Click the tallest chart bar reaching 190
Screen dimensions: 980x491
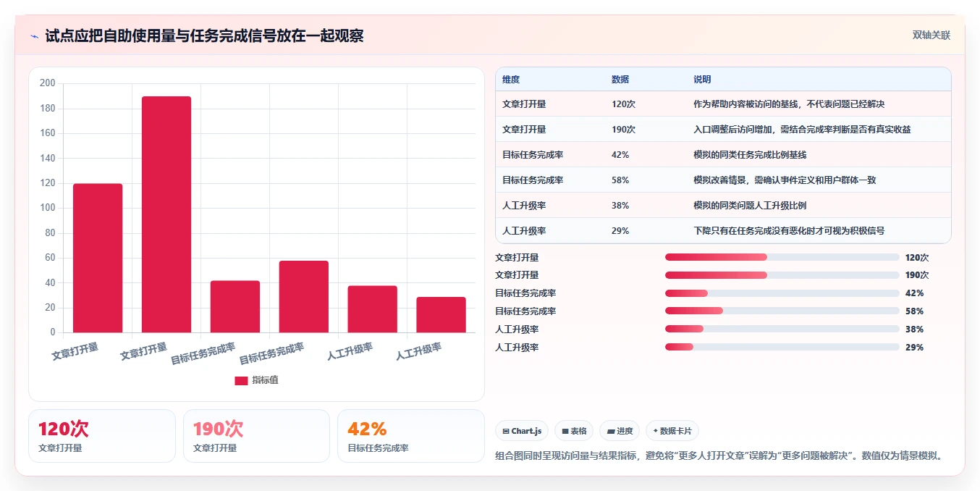tap(166, 214)
